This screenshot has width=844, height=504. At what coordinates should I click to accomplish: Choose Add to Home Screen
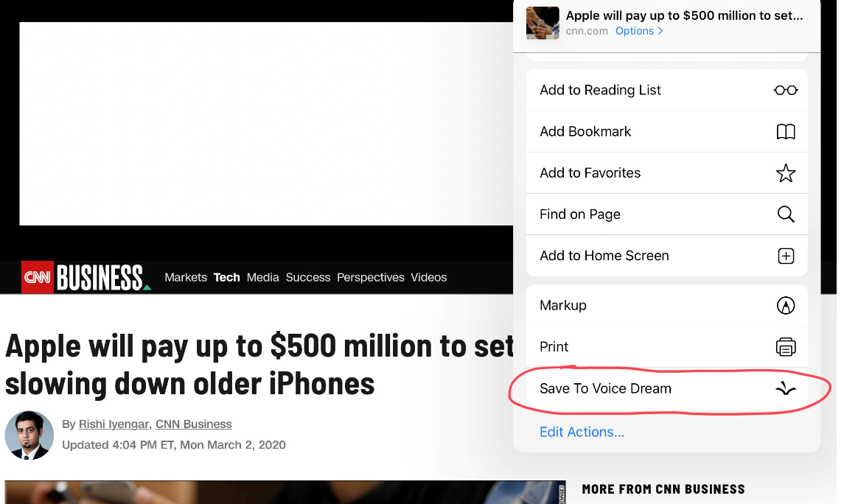click(666, 256)
